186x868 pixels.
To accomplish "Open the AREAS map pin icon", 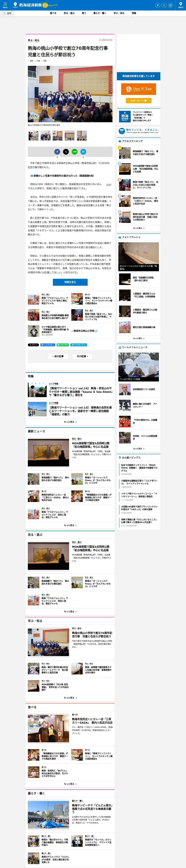I will click(181, 5).
